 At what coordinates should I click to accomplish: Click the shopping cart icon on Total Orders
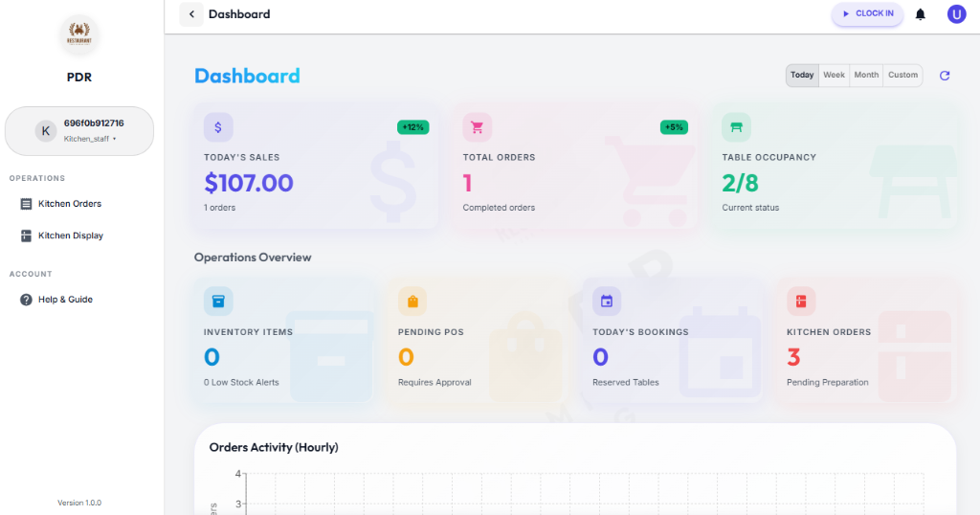477,127
